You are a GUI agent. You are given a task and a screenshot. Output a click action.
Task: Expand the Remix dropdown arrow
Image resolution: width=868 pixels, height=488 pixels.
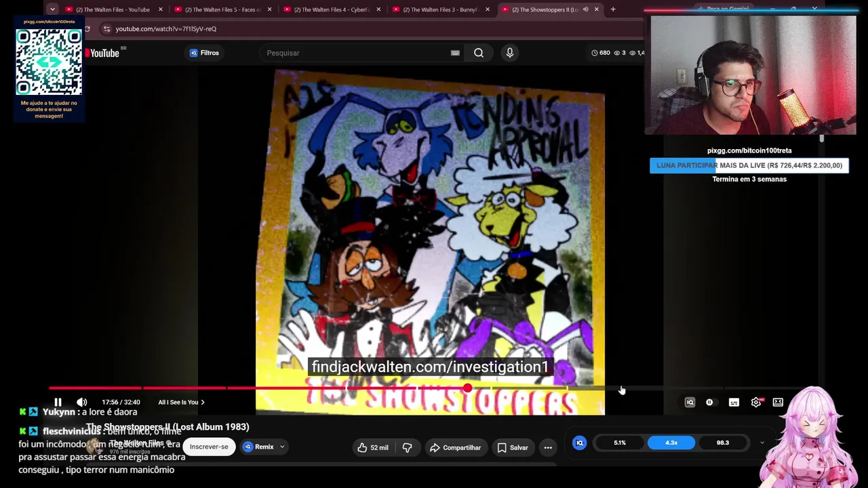pos(282,447)
